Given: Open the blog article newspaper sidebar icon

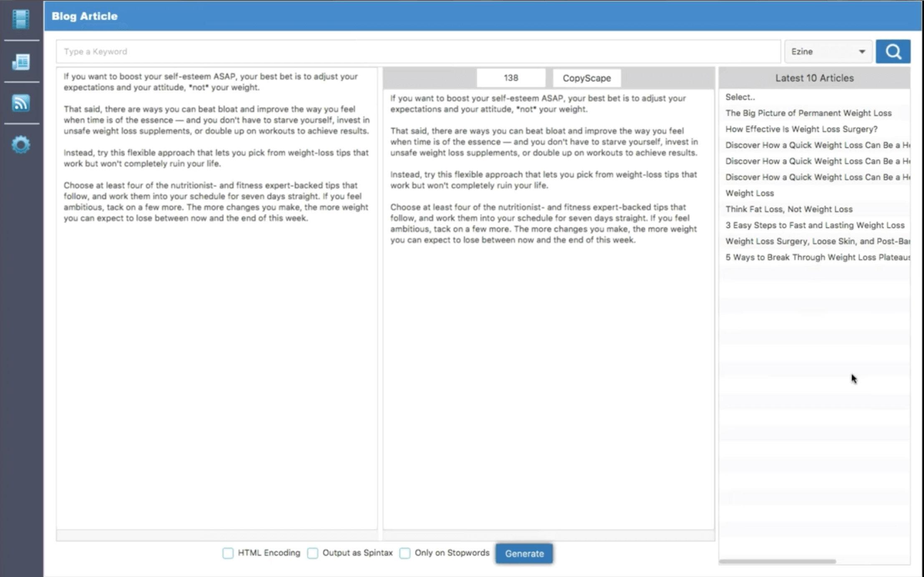Looking at the screenshot, I should click(x=21, y=62).
